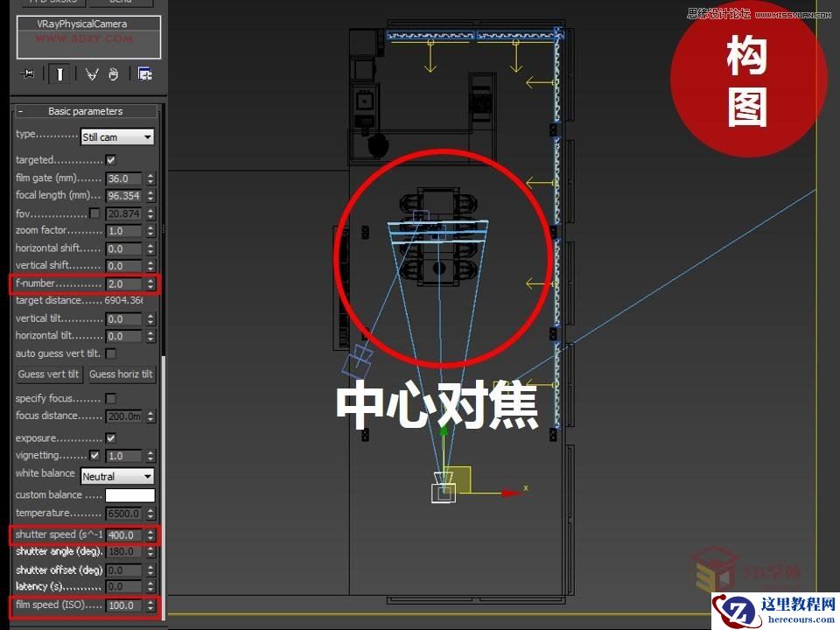840x630 pixels.
Task: Click the target distance 6904.36 value
Action: (123, 300)
